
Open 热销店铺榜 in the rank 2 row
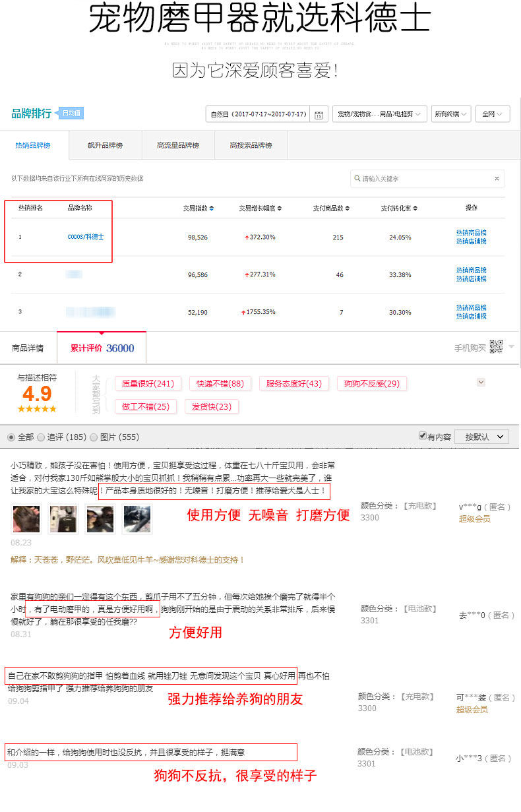472,279
